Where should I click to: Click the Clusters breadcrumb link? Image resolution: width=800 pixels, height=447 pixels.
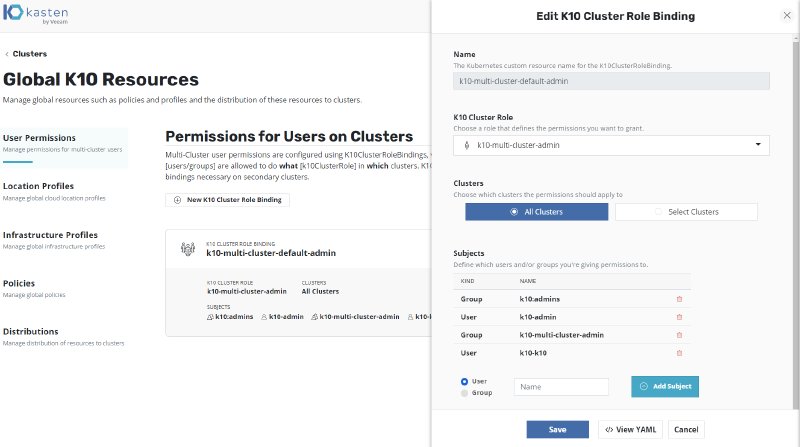coord(30,54)
